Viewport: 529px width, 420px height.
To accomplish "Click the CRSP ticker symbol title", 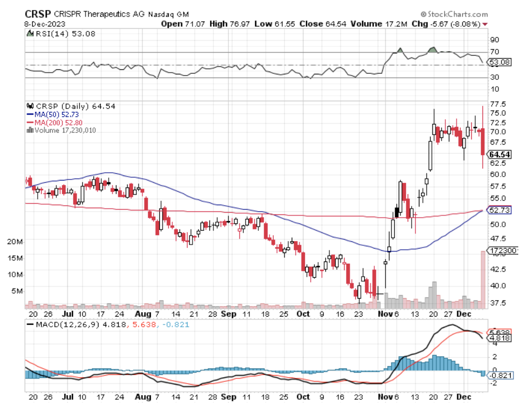I will click(38, 14).
